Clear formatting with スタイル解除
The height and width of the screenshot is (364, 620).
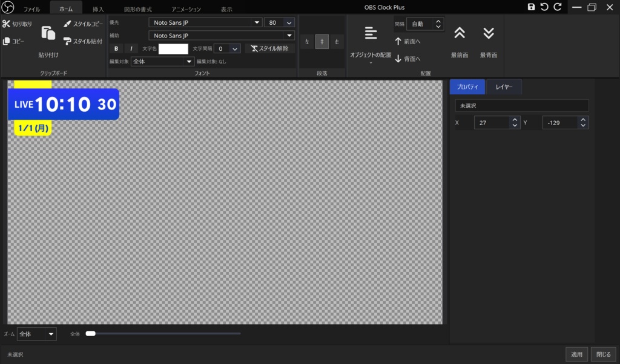(270, 48)
